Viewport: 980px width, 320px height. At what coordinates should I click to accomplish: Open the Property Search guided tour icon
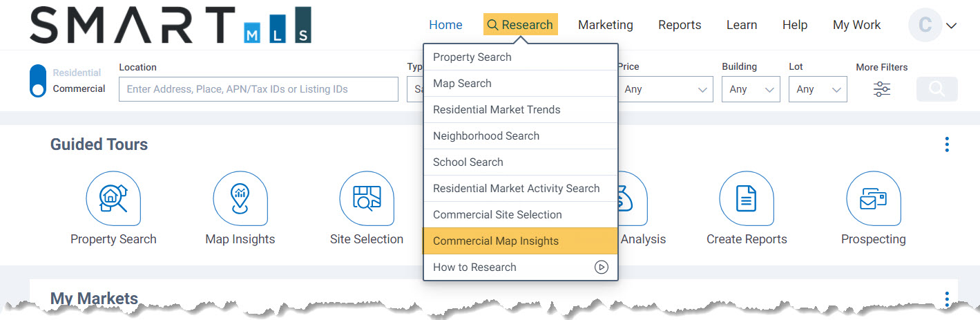tap(113, 198)
